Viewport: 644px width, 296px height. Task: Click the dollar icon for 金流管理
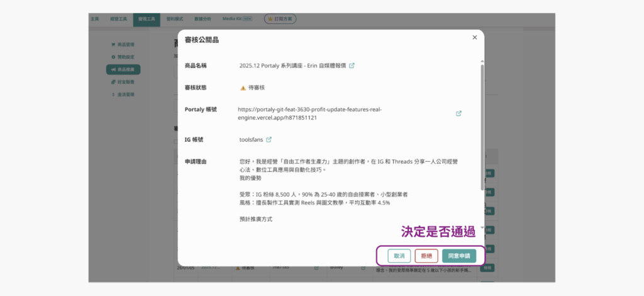point(113,94)
